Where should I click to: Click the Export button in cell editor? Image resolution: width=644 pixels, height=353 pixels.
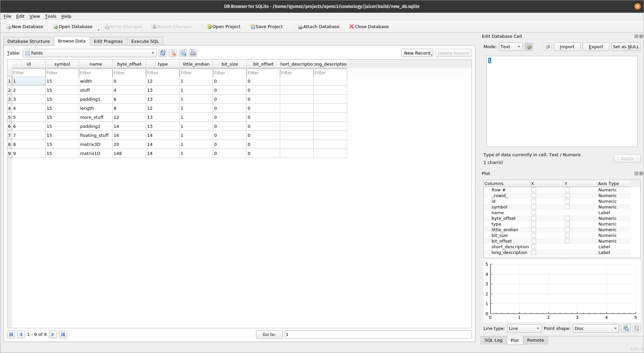(596, 47)
